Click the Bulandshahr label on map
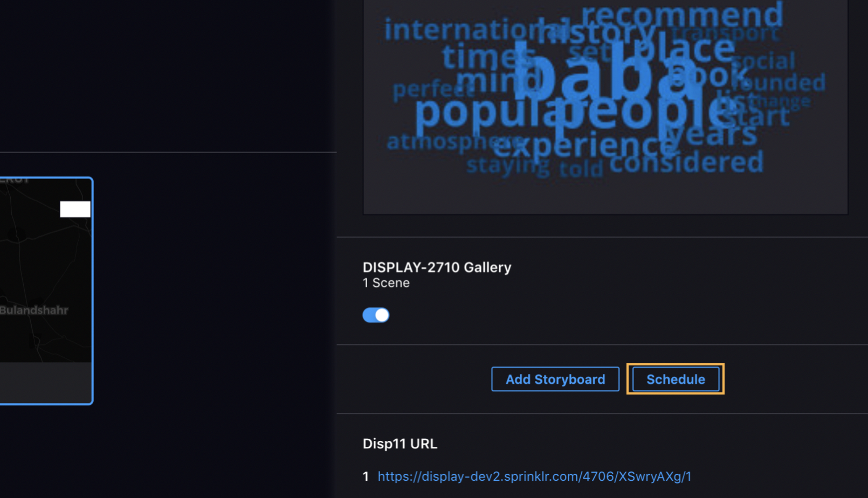 coord(34,310)
